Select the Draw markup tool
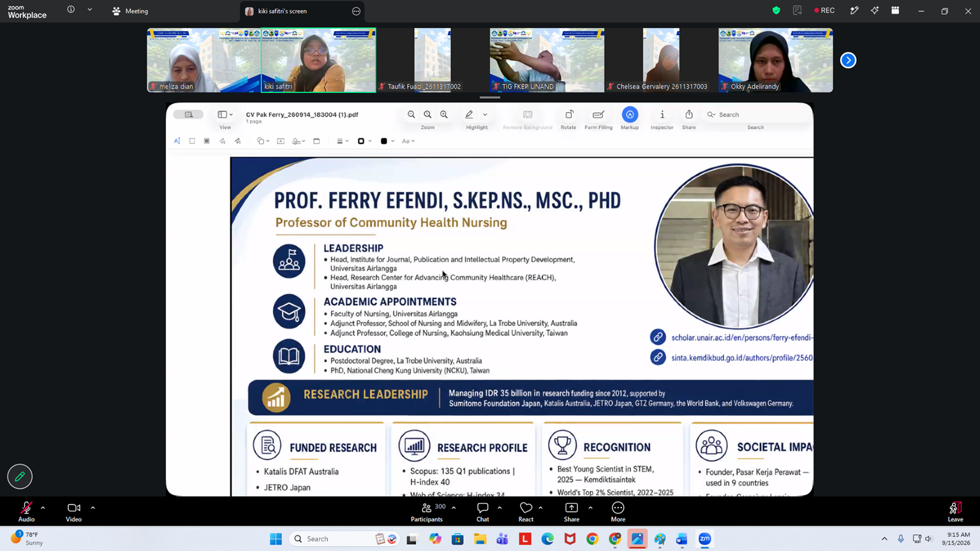The width and height of the screenshot is (980, 551). point(238,141)
